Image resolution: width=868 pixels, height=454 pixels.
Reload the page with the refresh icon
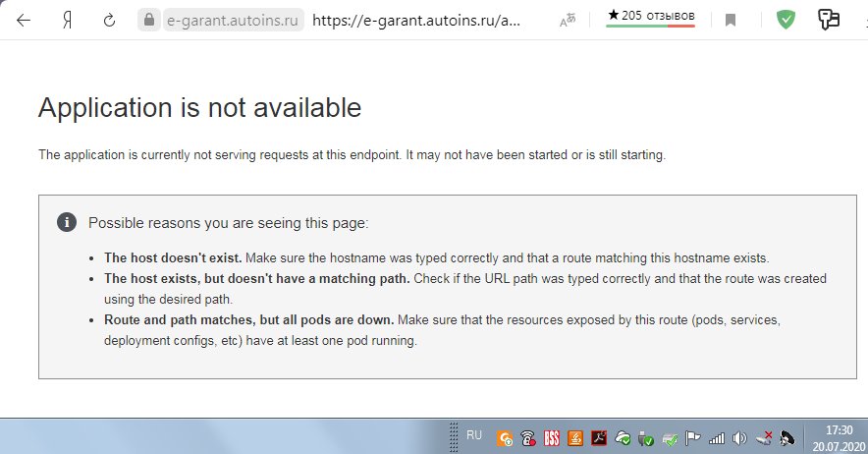(x=107, y=20)
